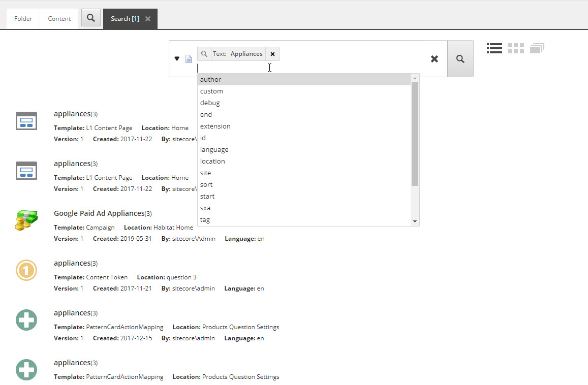Choose 'location' from the filter suggestions
Image resolution: width=588 pixels, height=385 pixels.
(x=304, y=161)
